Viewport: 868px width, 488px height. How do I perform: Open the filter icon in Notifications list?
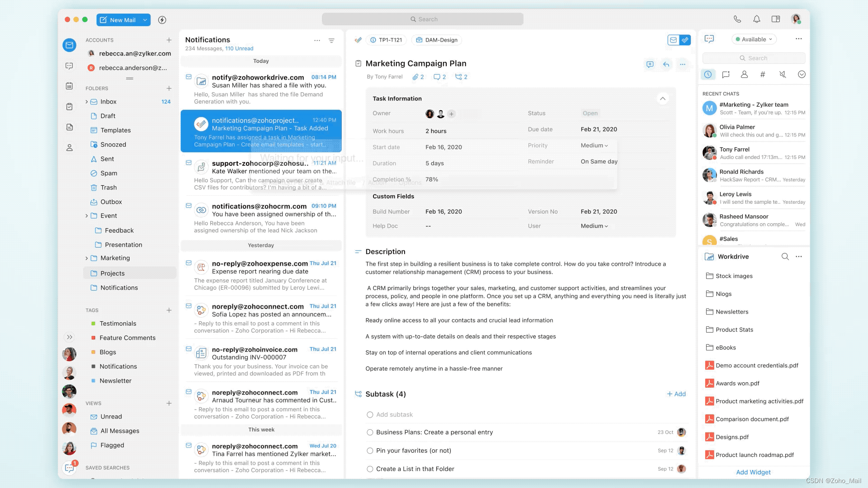[331, 41]
